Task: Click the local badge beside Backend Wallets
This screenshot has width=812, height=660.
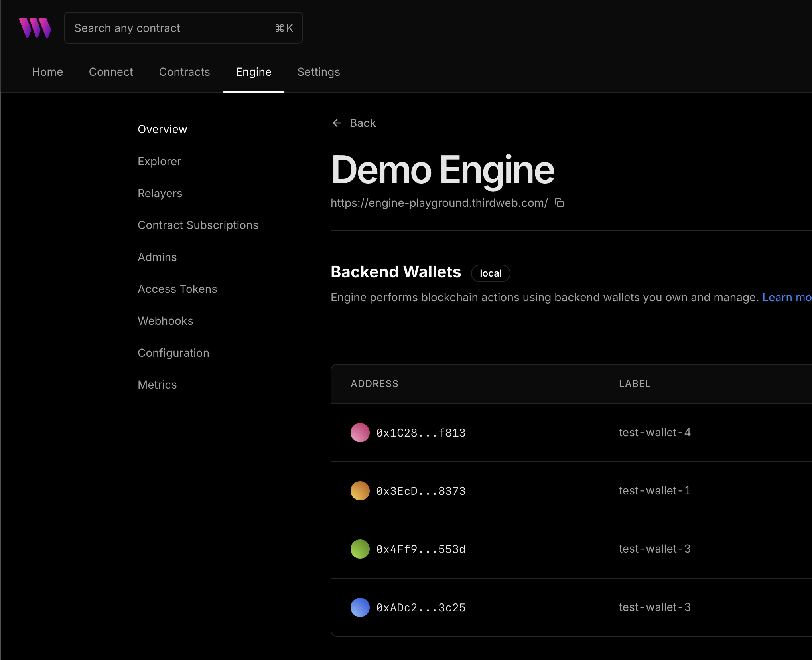Action: 490,273
